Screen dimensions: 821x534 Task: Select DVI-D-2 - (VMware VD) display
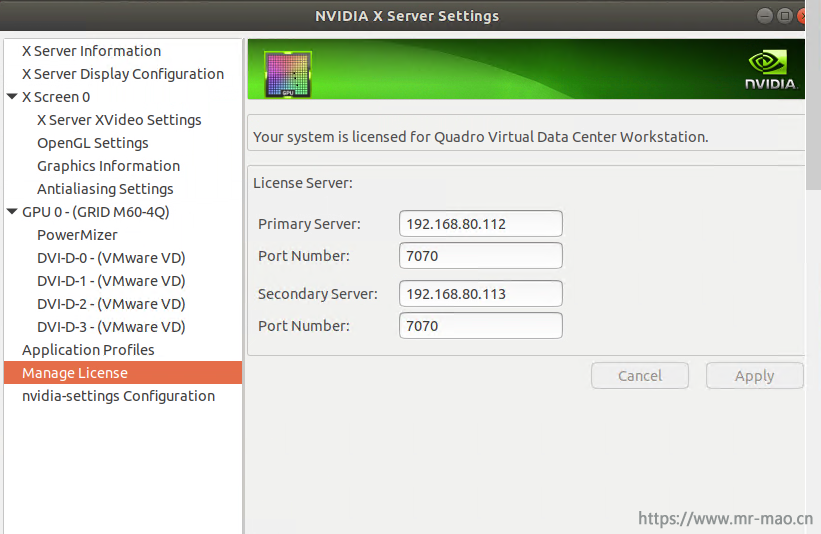tap(111, 305)
